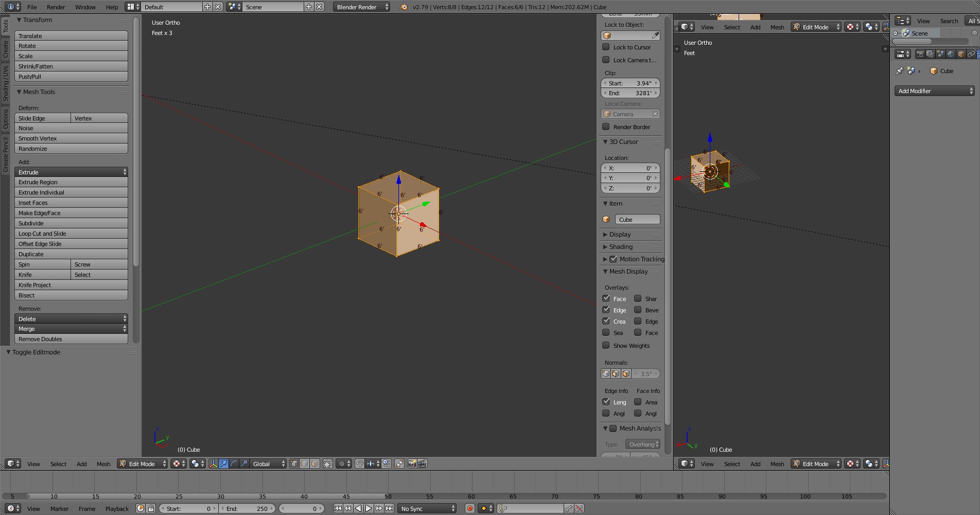Enable Render Border checkbox
Viewport: 980px width, 515px height.
coord(606,127)
